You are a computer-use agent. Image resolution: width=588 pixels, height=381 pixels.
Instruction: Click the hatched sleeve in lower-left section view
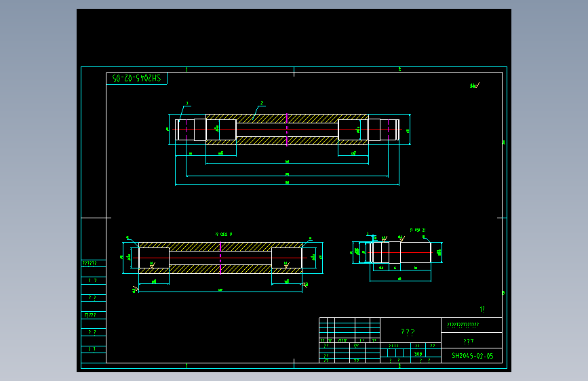click(220, 258)
